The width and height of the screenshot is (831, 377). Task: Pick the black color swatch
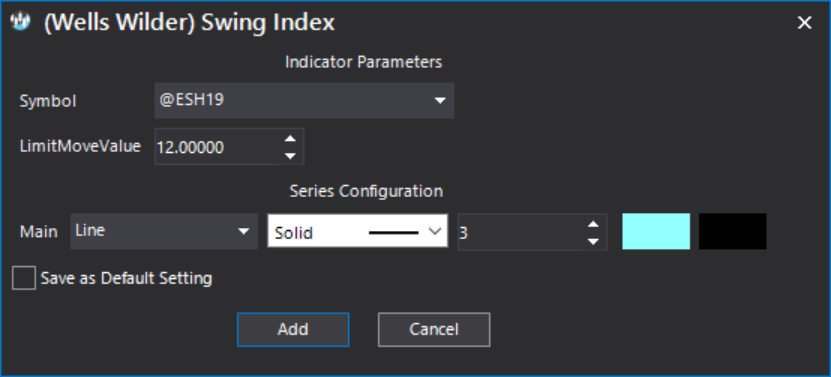[x=732, y=231]
